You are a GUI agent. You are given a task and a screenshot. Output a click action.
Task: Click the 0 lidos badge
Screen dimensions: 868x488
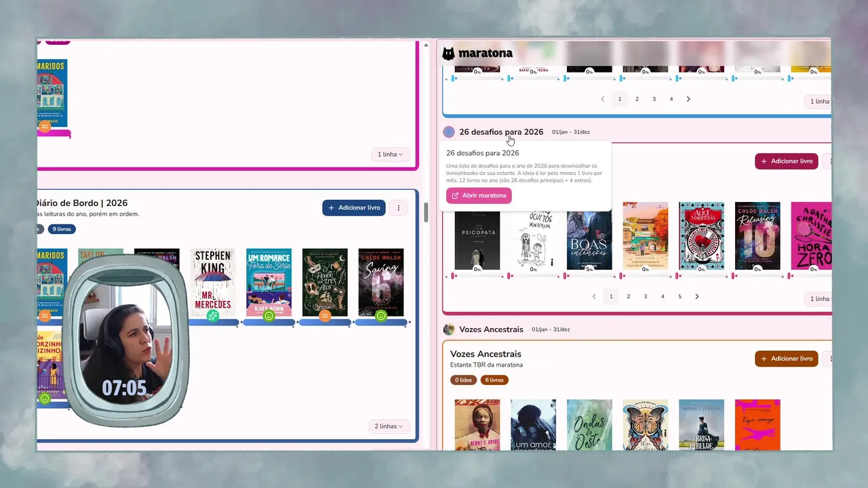pyautogui.click(x=463, y=380)
